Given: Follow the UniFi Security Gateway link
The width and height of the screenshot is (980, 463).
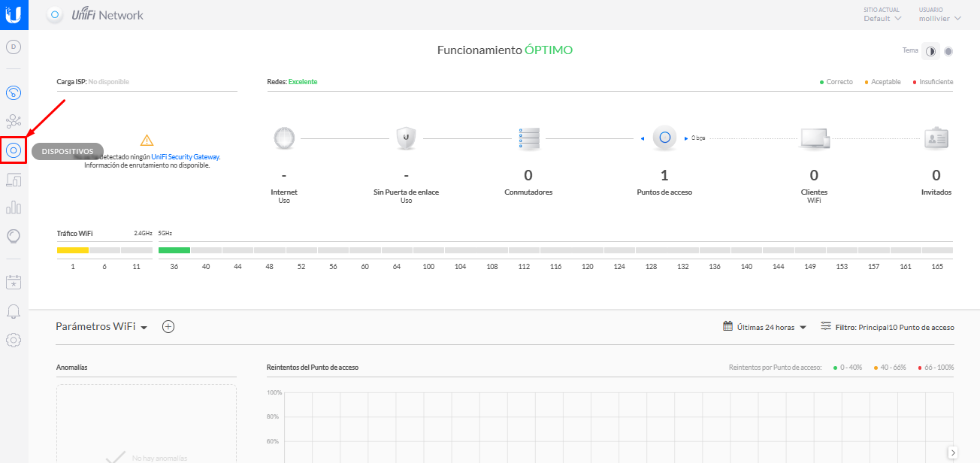Looking at the screenshot, I should point(186,157).
